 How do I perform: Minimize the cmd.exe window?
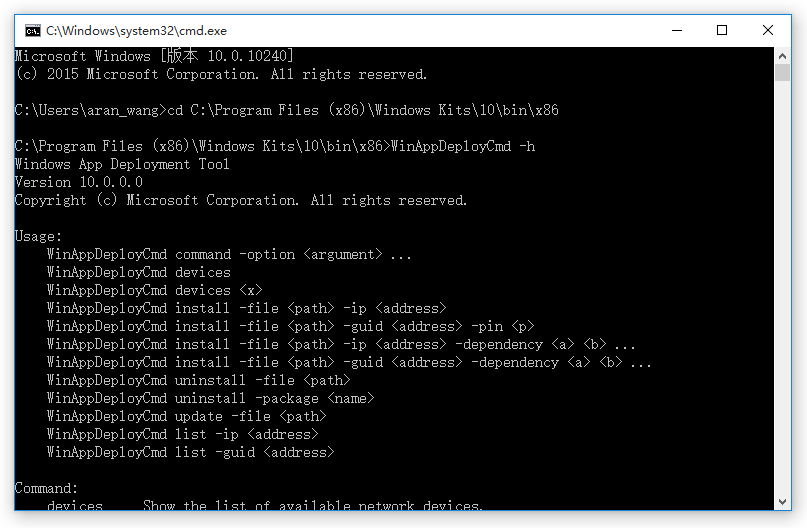[x=677, y=30]
